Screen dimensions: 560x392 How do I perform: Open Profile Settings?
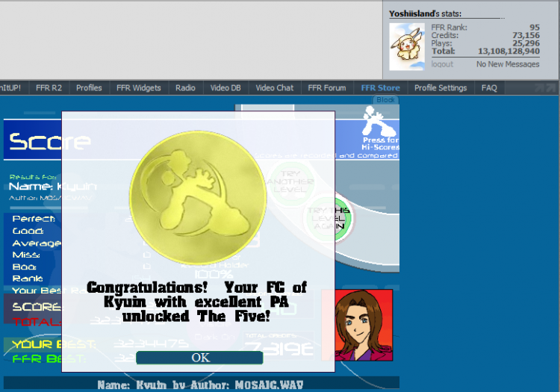point(440,87)
